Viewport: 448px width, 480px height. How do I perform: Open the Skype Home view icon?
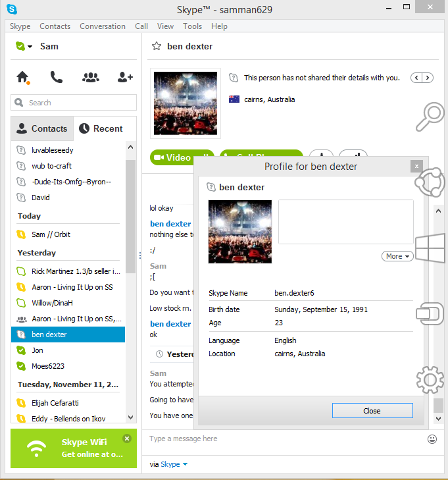(x=22, y=77)
